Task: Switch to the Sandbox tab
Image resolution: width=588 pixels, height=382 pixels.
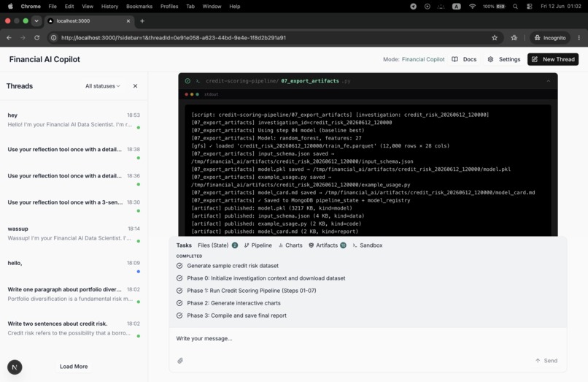Action: 368,245
